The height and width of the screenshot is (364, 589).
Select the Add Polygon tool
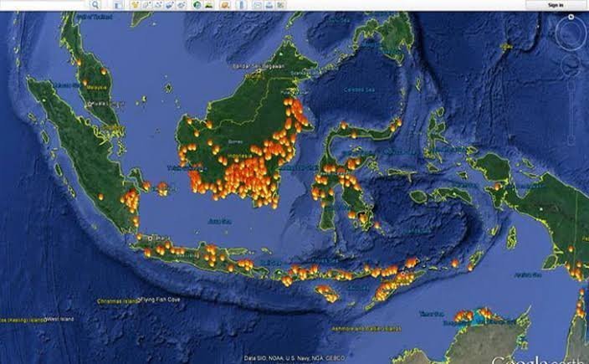[x=146, y=5]
